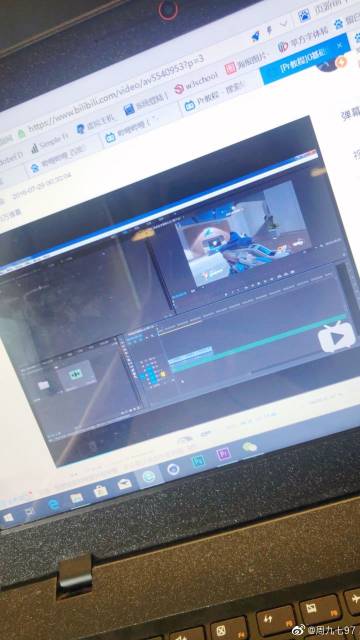Open the Microsoft Store taskbar icon
The width and height of the screenshot is (360, 640).
click(100, 491)
